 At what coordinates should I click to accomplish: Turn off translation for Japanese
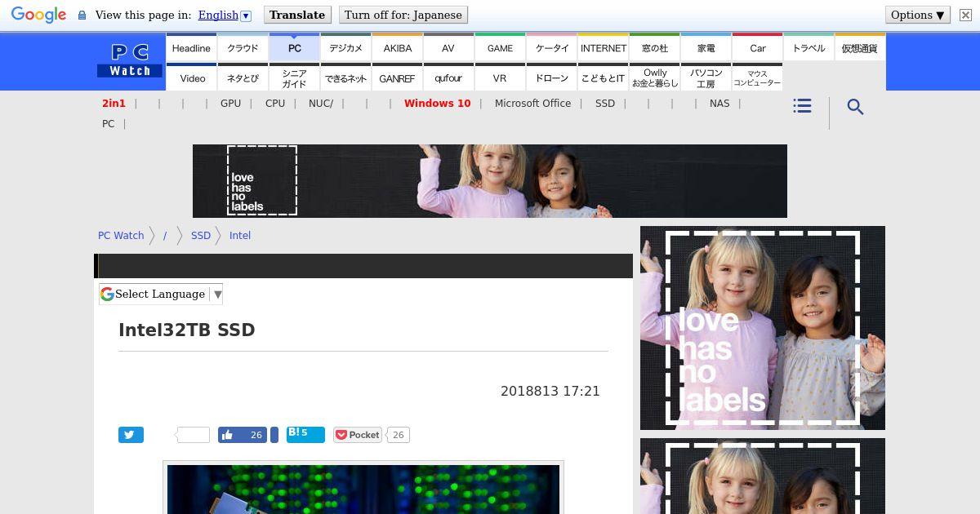pyautogui.click(x=403, y=15)
